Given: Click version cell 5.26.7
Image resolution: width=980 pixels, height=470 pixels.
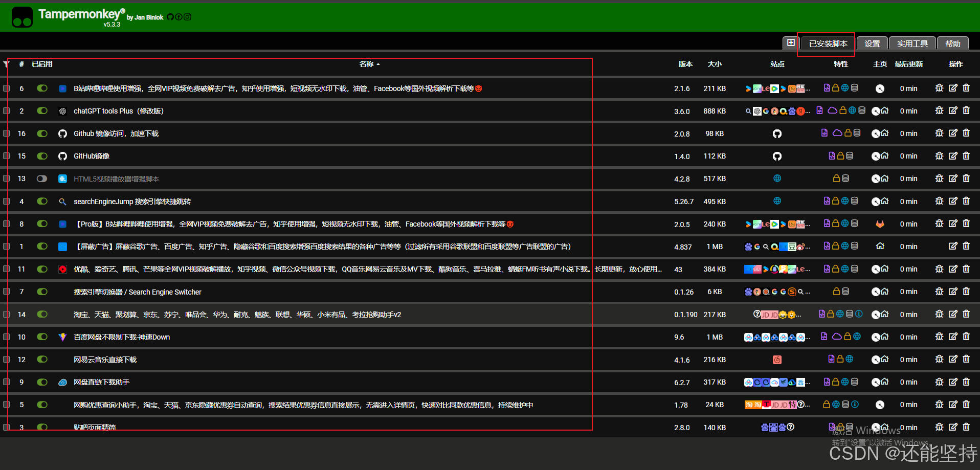Looking at the screenshot, I should pyautogui.click(x=684, y=202).
